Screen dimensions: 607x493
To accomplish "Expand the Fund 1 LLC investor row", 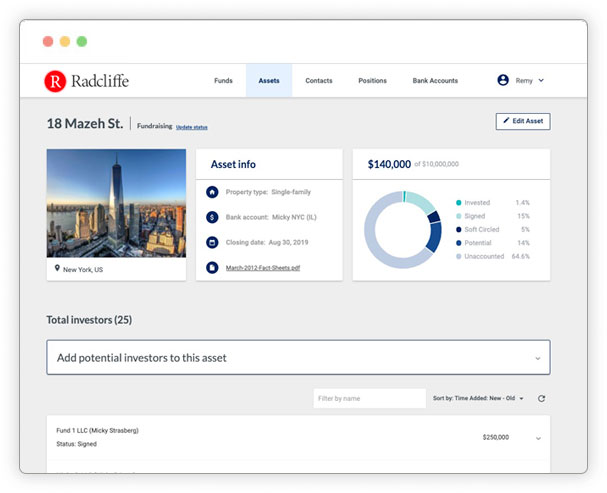I will click(537, 438).
